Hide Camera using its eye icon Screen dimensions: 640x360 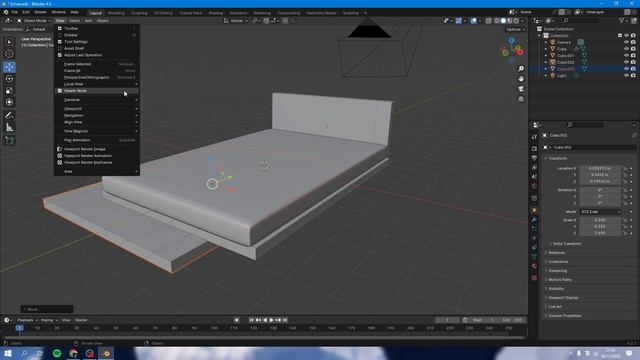tap(626, 42)
